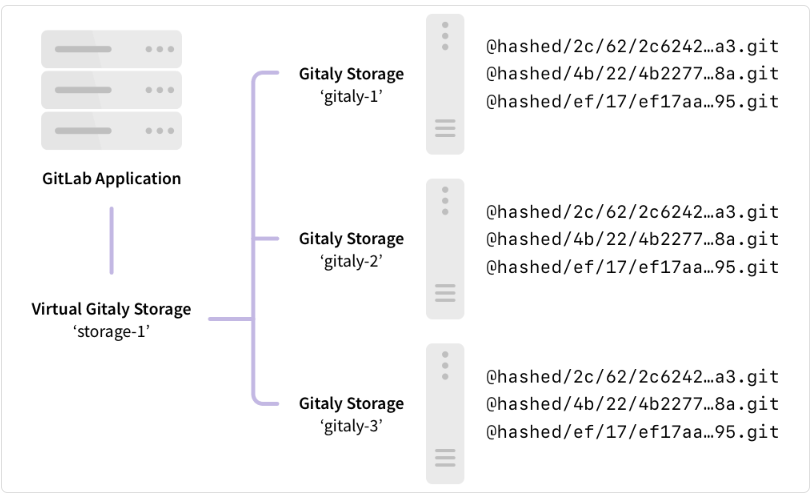Click the ef17aa…95.git path under gitaly-1

[631, 102]
